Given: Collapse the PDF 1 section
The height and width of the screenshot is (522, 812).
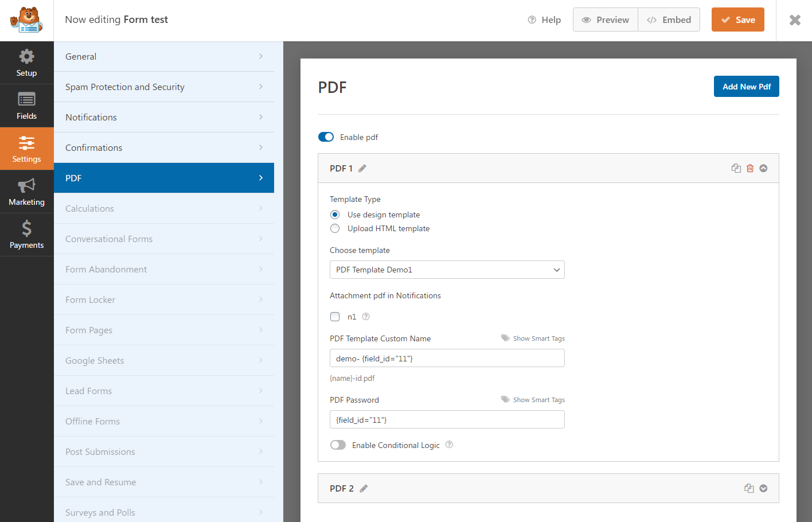Looking at the screenshot, I should 763,168.
